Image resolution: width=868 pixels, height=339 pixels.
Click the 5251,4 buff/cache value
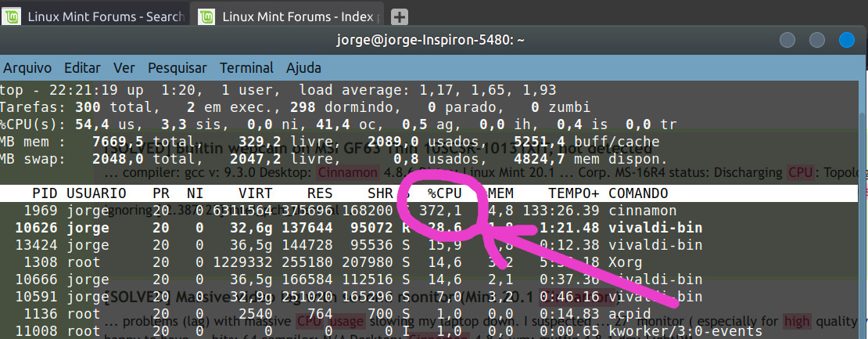tap(586, 142)
